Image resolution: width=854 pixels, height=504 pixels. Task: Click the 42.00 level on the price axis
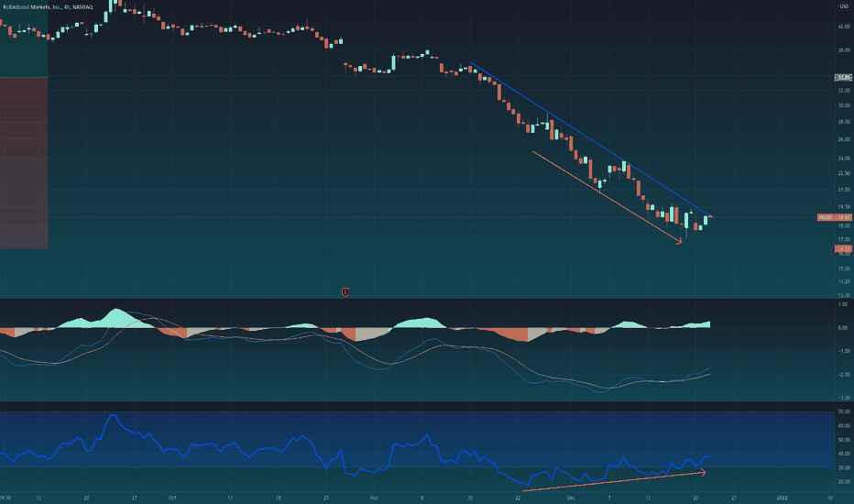tap(844, 27)
